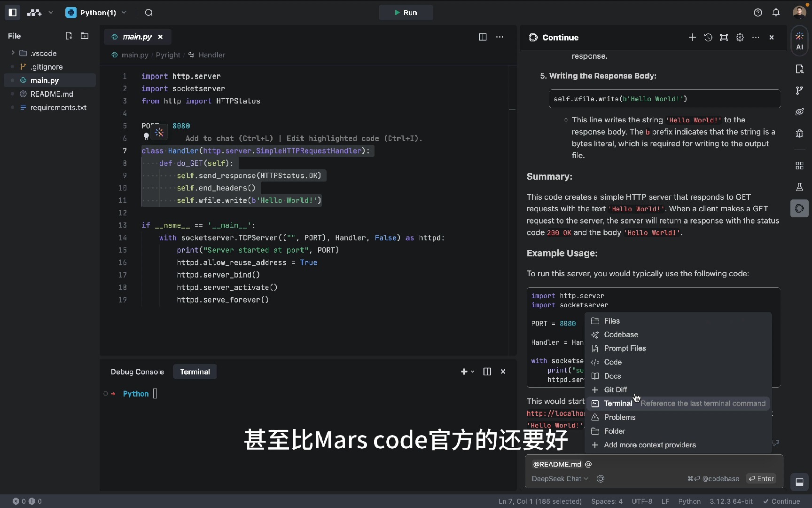Split the editor using the split icon
The width and height of the screenshot is (812, 508).
pos(483,37)
